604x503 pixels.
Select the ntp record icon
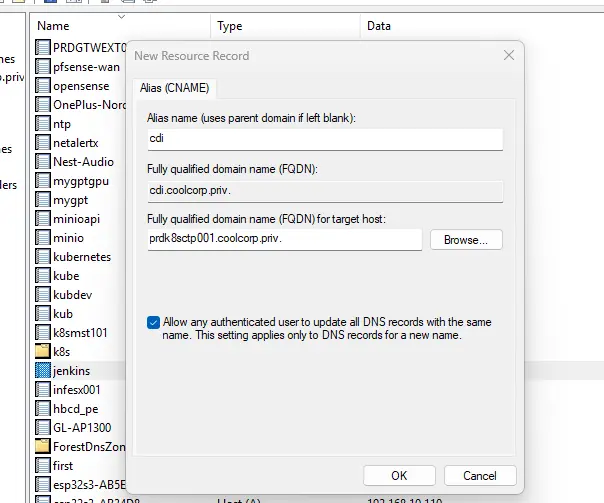pyautogui.click(x=43, y=124)
